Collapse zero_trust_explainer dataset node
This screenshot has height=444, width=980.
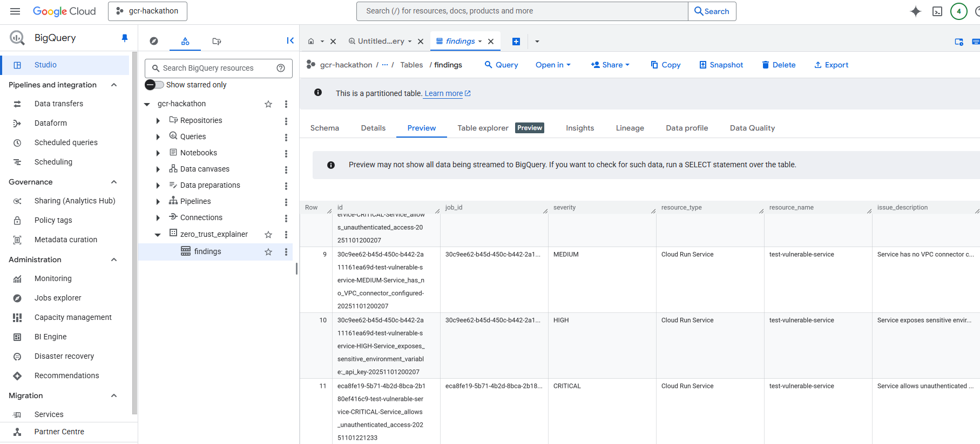[x=158, y=235]
